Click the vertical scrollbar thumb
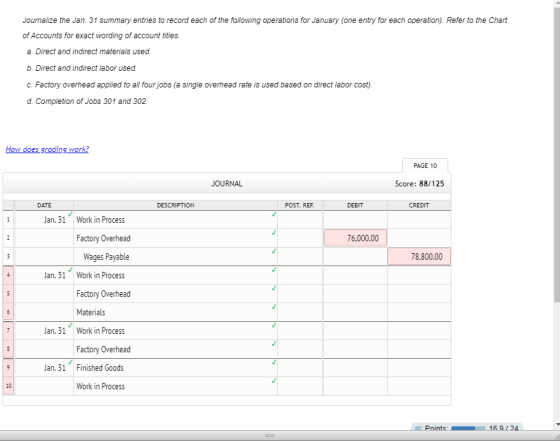Screen dimensions: 560x441 tap(557, 154)
